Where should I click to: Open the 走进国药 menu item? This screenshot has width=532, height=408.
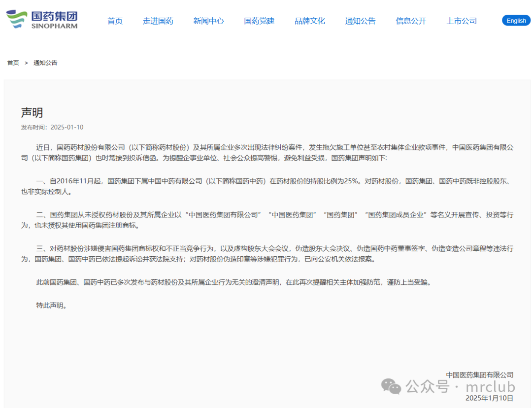pos(158,21)
